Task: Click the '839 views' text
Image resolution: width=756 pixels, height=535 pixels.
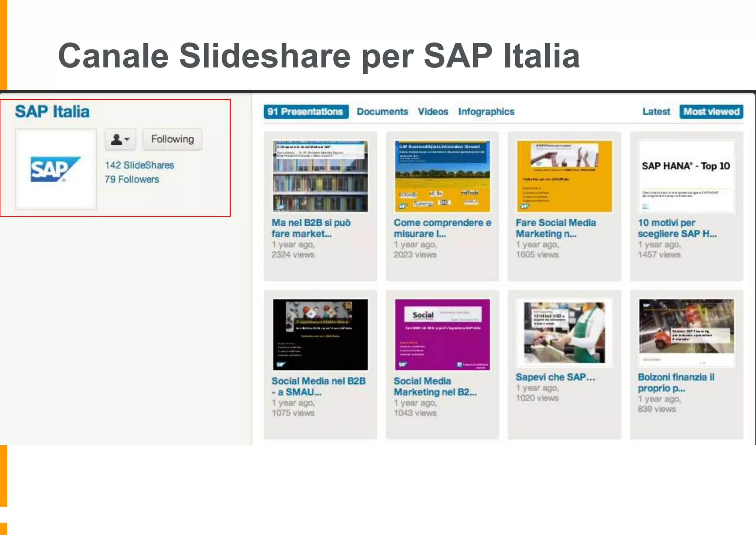Action: tap(657, 409)
